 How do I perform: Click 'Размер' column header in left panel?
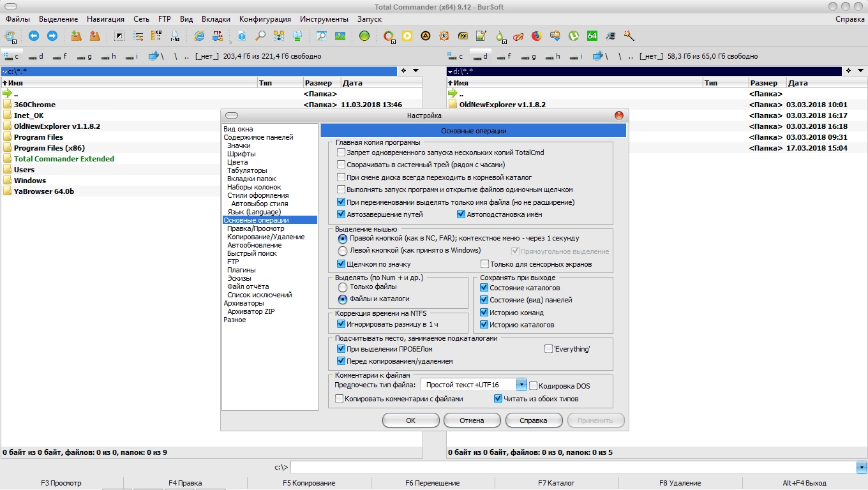(x=322, y=83)
